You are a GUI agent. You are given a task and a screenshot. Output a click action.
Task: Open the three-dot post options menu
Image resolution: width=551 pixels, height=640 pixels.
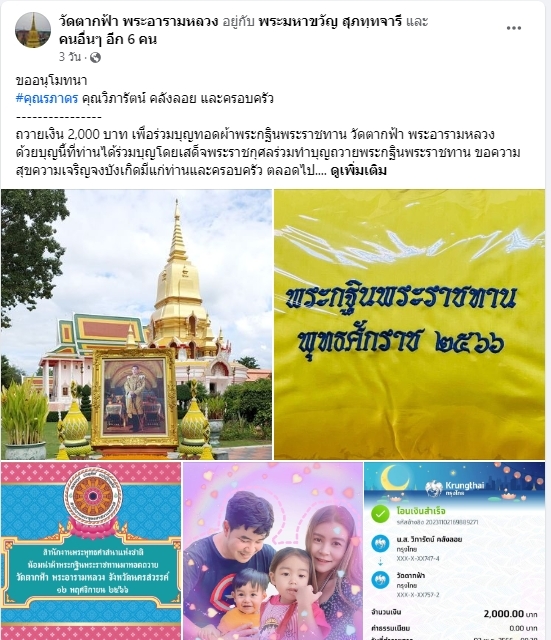click(x=513, y=28)
